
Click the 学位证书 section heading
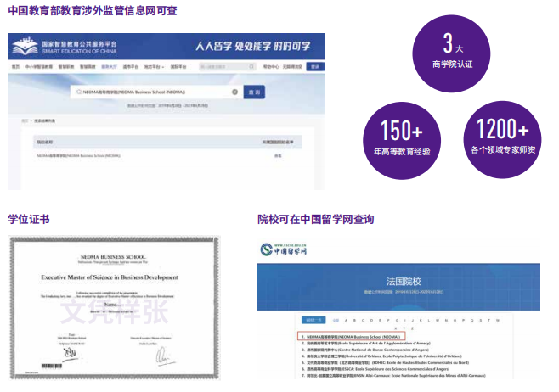pyautogui.click(x=29, y=219)
